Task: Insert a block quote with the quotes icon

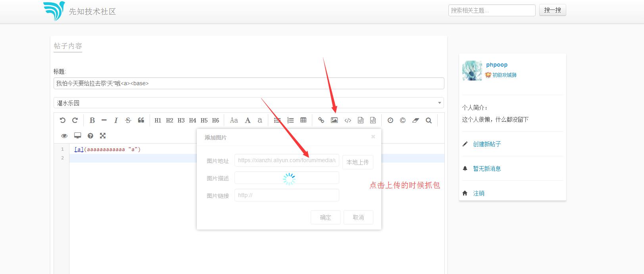Action: tap(141, 120)
